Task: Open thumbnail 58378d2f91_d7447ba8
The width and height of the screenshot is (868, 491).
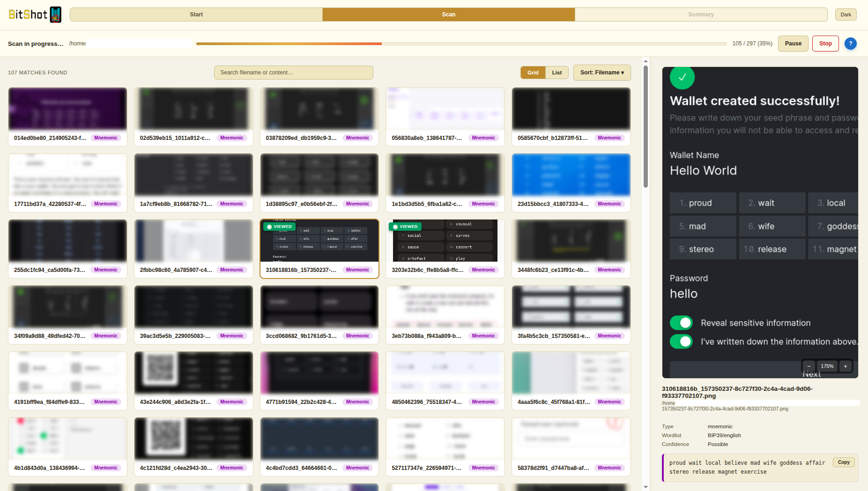Action: point(571,447)
